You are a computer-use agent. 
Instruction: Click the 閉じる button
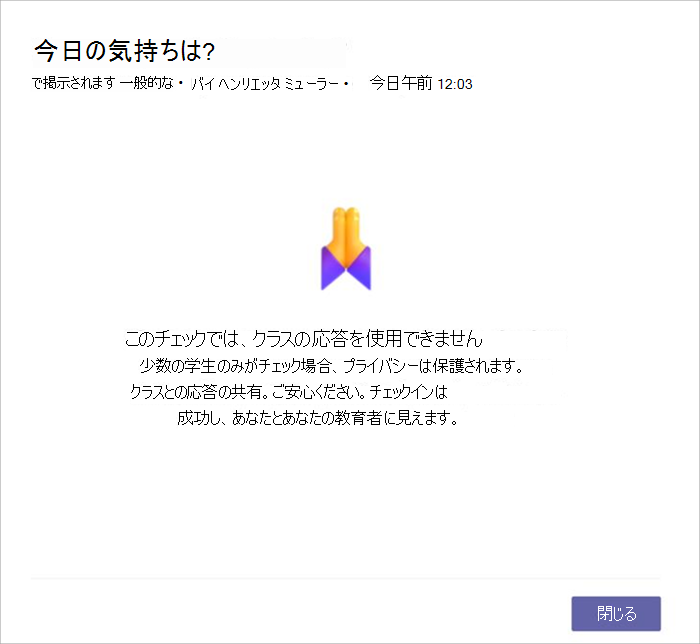[x=616, y=614]
